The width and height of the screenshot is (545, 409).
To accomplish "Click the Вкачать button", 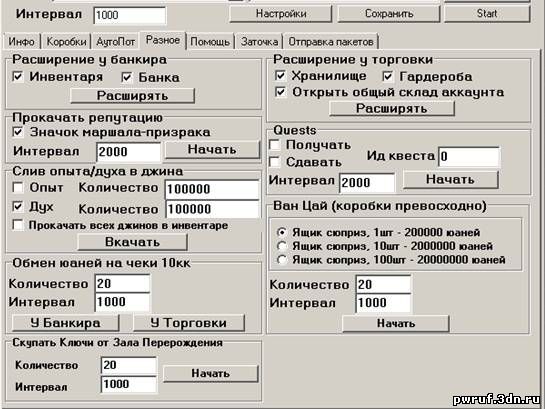I will 132,242.
